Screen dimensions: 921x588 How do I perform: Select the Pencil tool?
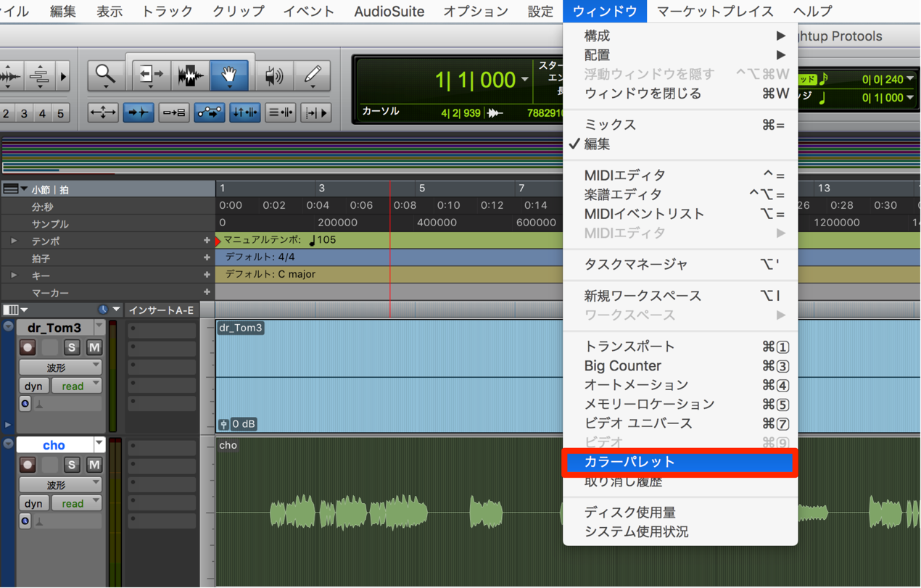313,75
